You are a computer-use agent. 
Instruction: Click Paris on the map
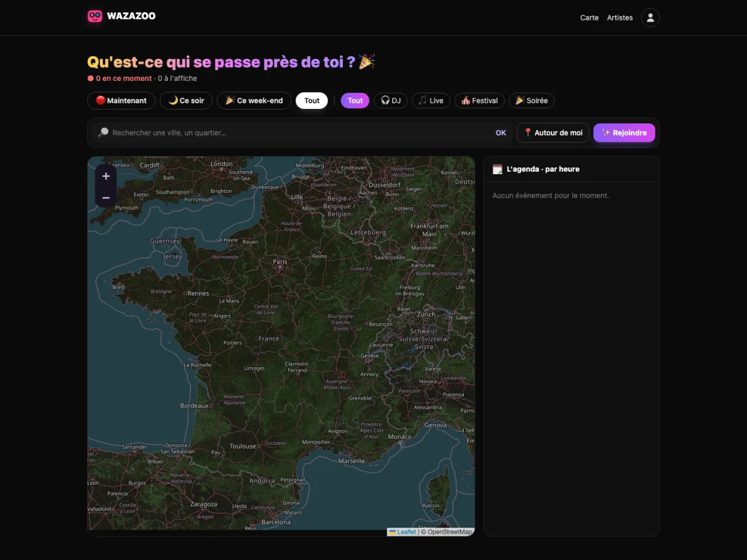[x=280, y=262]
